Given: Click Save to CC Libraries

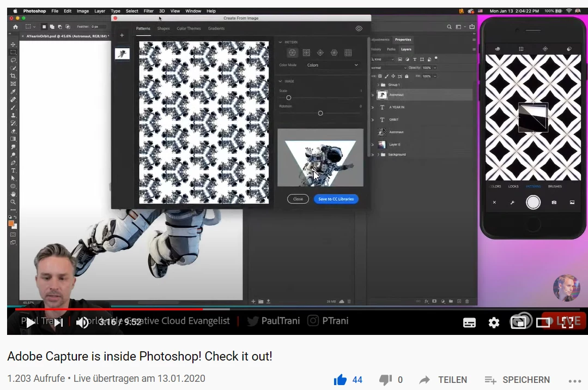Looking at the screenshot, I should coord(336,199).
